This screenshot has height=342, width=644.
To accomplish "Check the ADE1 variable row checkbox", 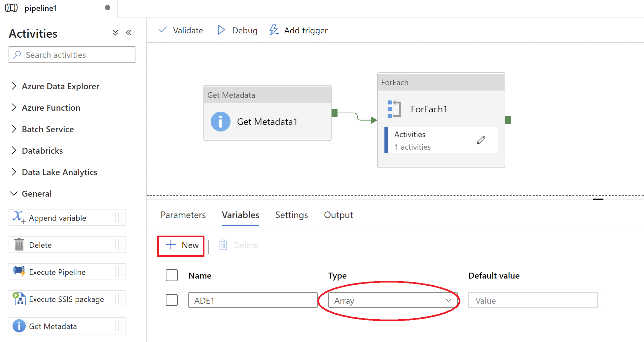I will click(171, 300).
